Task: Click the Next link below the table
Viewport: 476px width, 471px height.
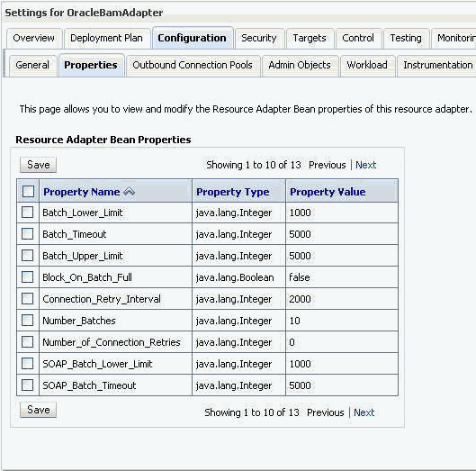Action: coord(364,412)
